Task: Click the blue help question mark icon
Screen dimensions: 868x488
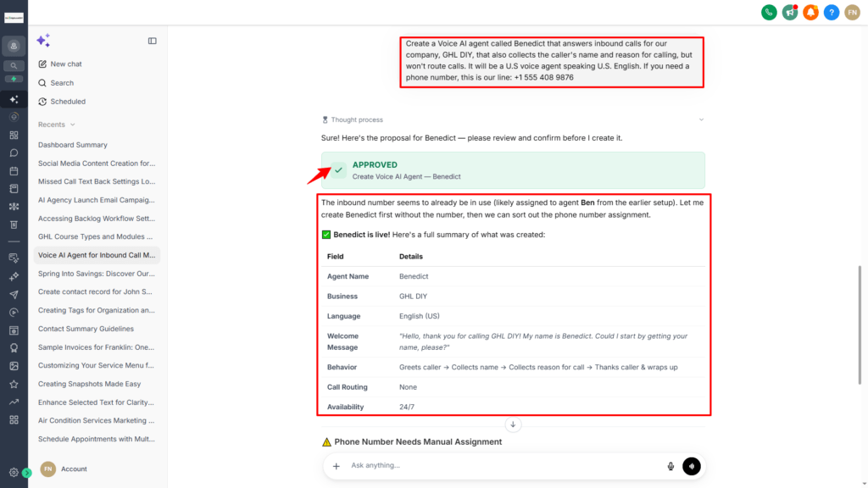Action: (832, 12)
